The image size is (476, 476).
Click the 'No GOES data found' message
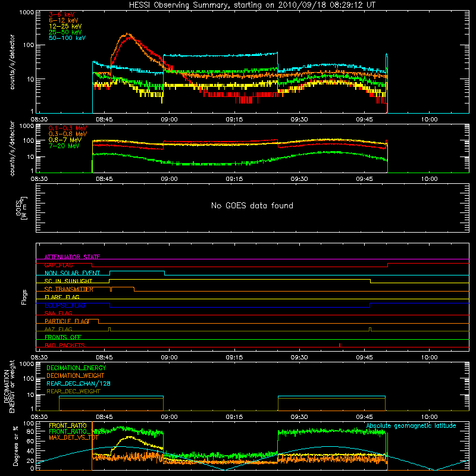[x=252, y=205]
